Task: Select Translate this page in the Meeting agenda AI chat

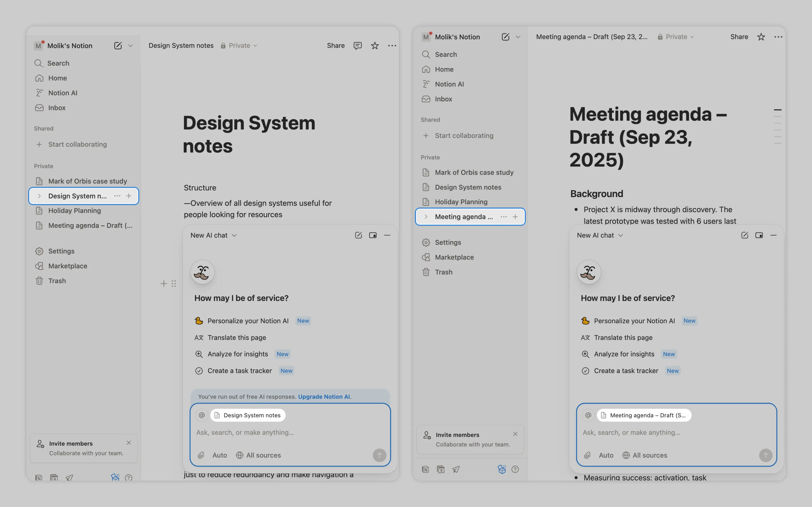Action: (623, 337)
